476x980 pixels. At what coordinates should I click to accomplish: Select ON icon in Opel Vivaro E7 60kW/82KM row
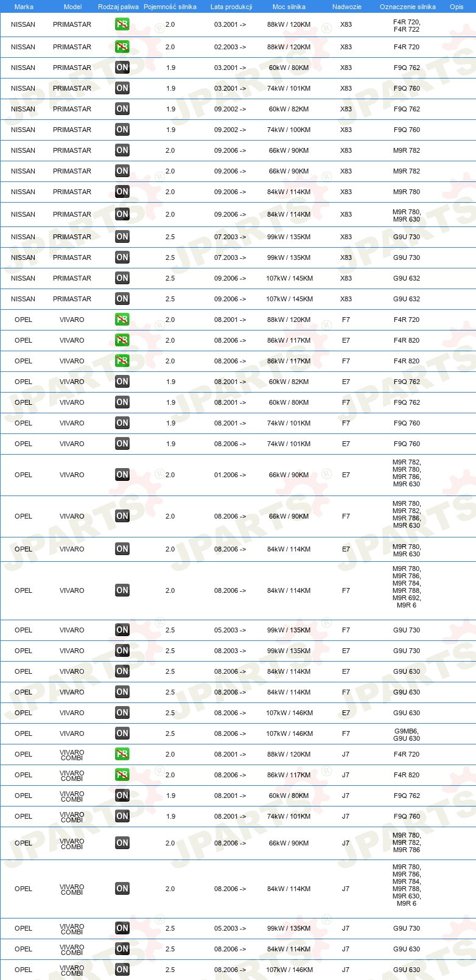[x=122, y=382]
